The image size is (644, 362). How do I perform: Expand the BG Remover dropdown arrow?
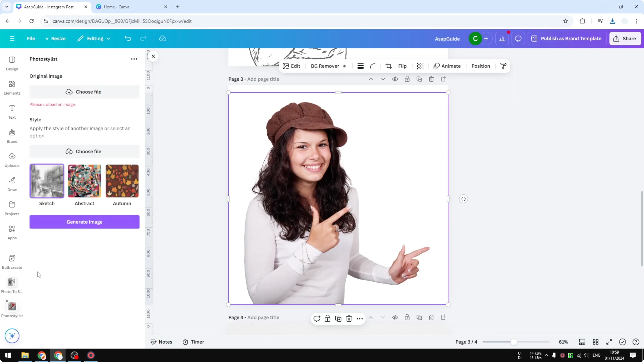(x=345, y=66)
